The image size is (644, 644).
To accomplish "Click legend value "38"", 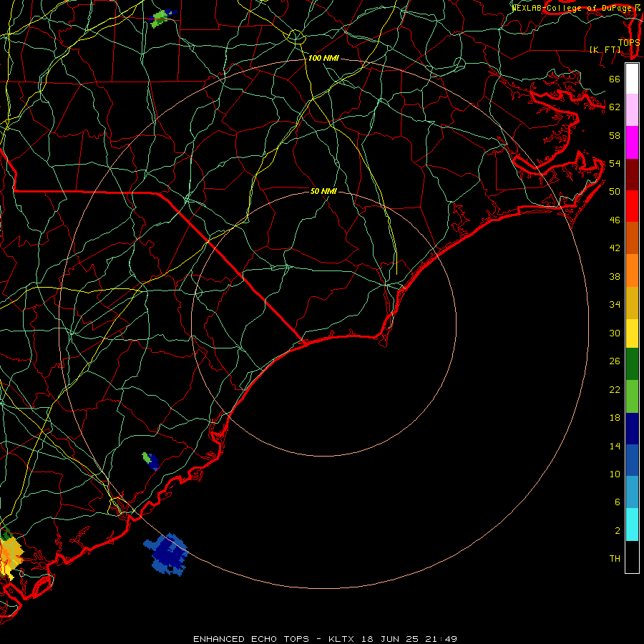I will 615,276.
